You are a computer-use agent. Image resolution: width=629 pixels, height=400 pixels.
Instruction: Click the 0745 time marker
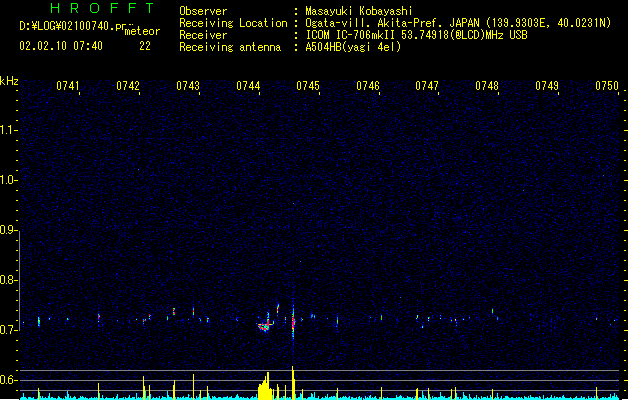point(308,86)
